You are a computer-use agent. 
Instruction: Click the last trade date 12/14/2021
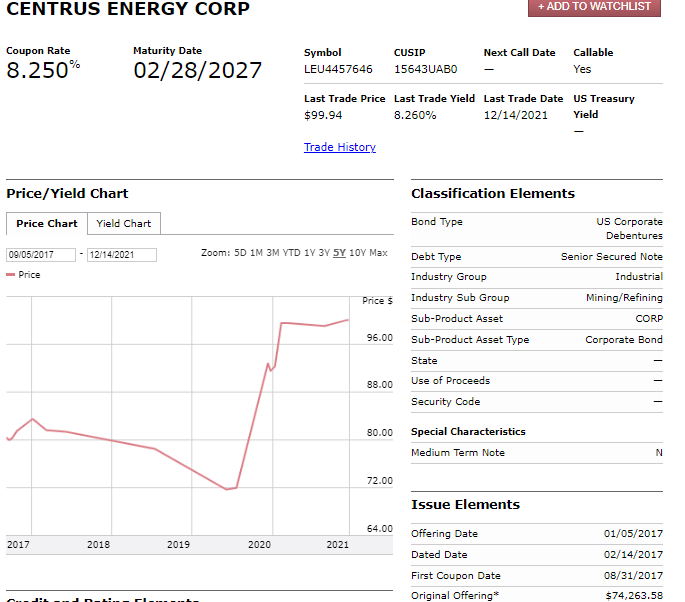click(x=515, y=115)
